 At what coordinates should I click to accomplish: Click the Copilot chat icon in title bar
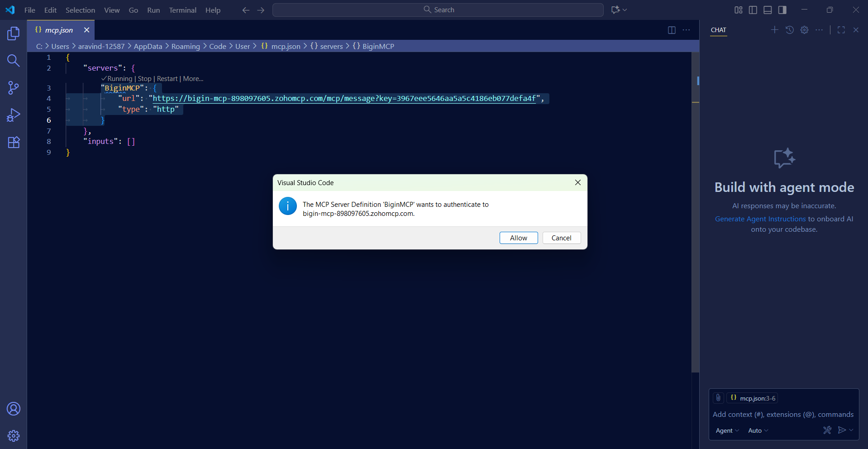[615, 10]
